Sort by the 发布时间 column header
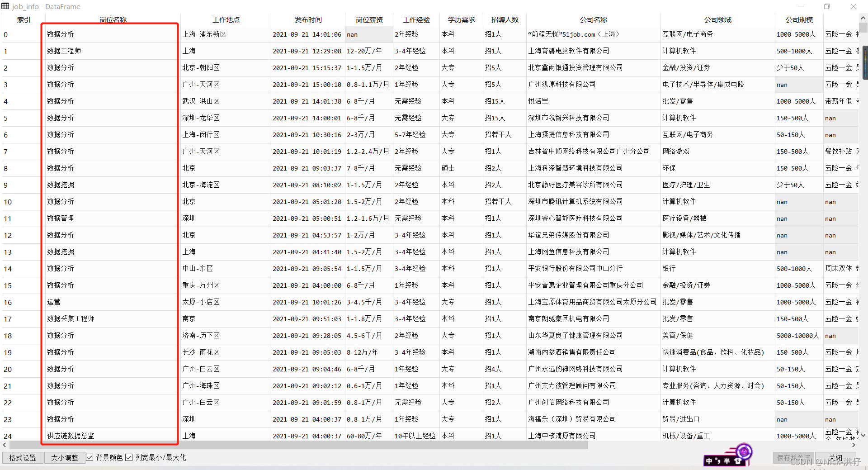Screen dimensions: 868x470 [307, 19]
